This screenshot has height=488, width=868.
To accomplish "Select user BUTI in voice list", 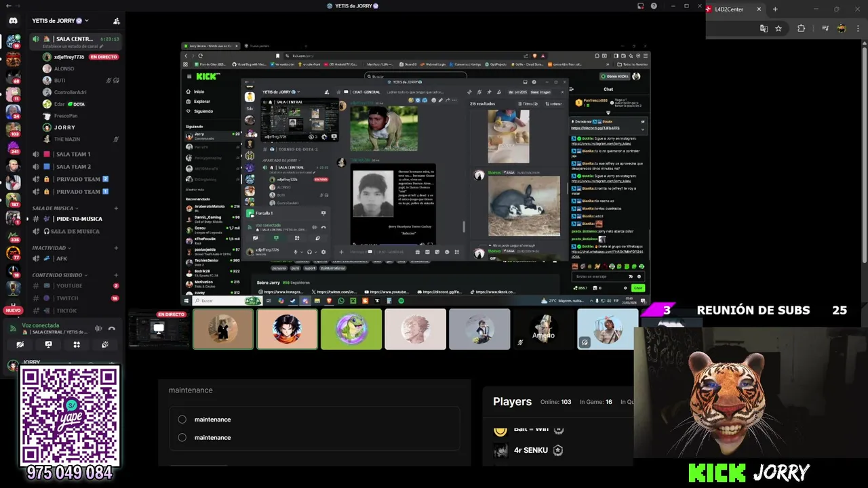I will (60, 81).
